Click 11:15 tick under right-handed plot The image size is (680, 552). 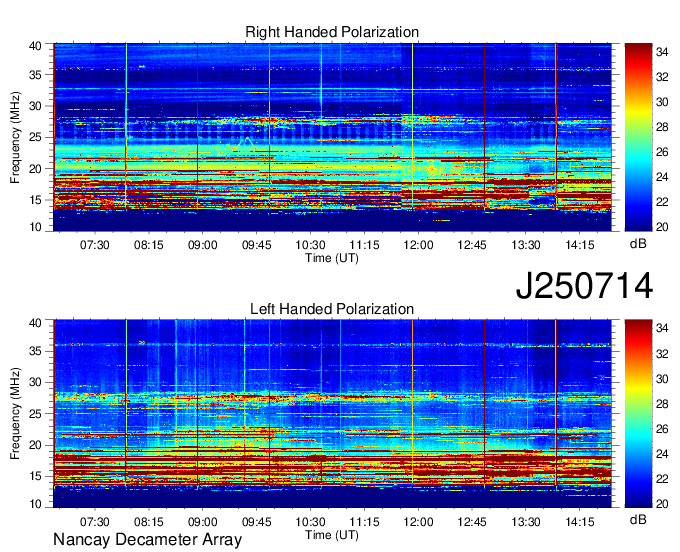(365, 245)
